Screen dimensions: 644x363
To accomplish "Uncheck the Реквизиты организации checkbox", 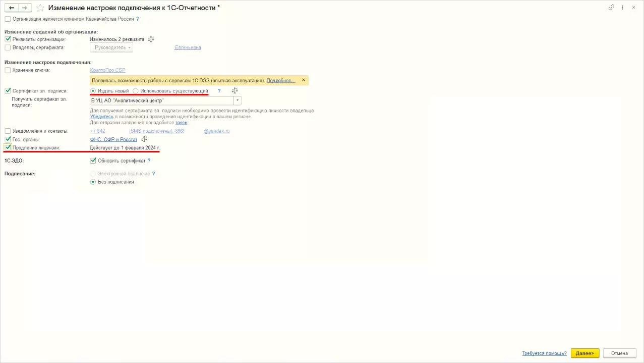I will (x=8, y=39).
